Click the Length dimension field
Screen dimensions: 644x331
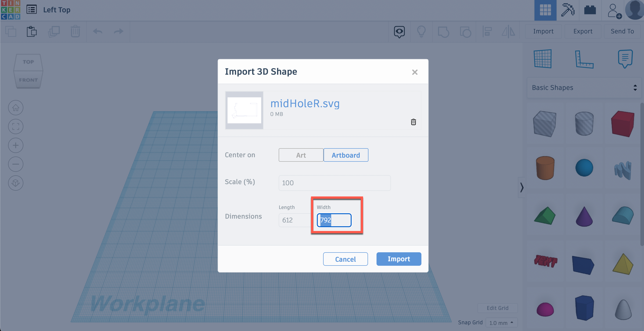click(295, 220)
